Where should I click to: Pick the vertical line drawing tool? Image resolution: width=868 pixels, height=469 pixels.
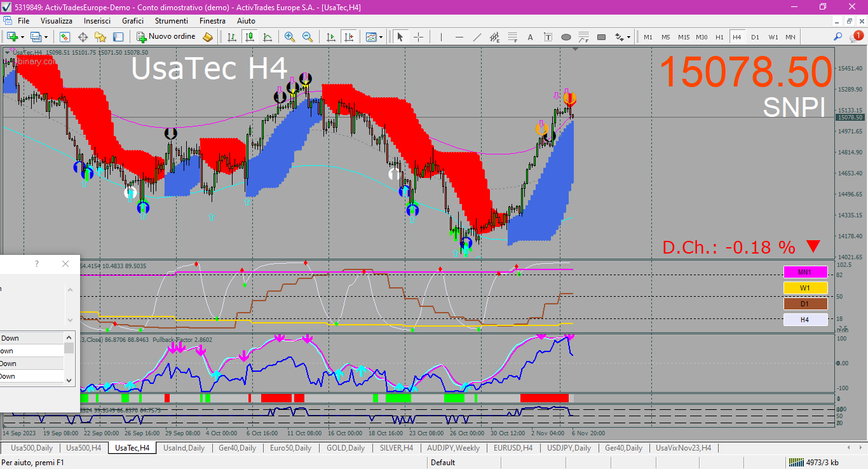pyautogui.click(x=441, y=37)
